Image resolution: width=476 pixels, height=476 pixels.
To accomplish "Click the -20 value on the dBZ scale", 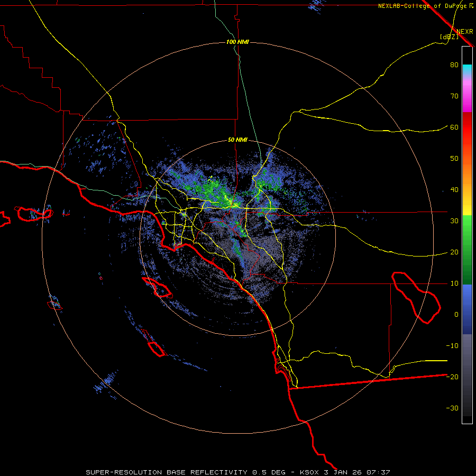I will click(452, 377).
